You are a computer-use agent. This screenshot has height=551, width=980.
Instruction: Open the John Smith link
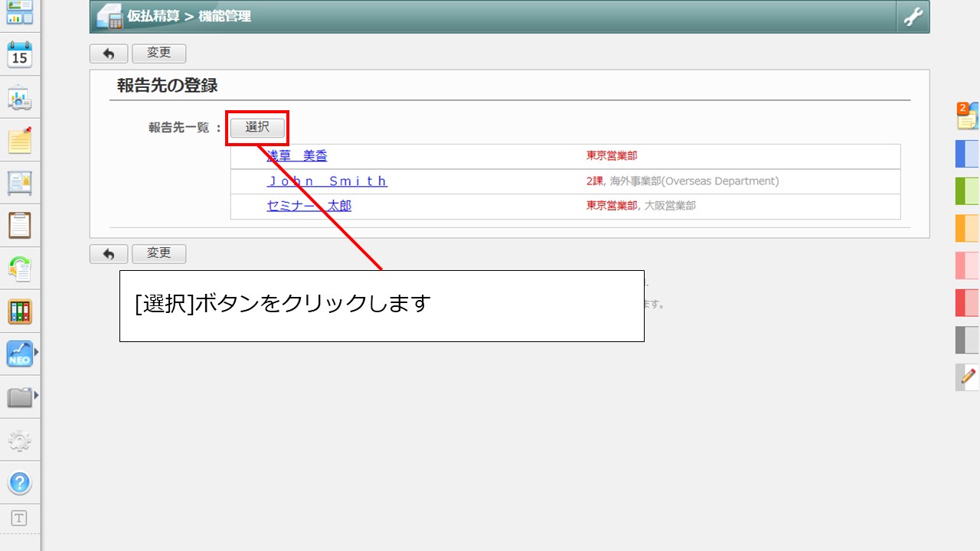pos(327,181)
